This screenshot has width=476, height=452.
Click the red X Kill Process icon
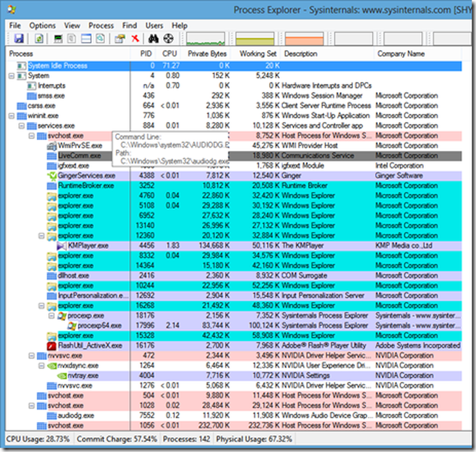tap(135, 39)
